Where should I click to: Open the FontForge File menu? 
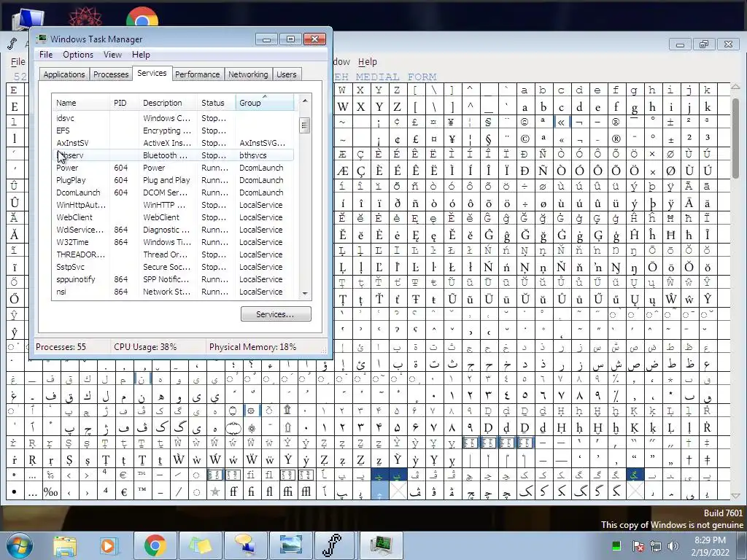18,62
